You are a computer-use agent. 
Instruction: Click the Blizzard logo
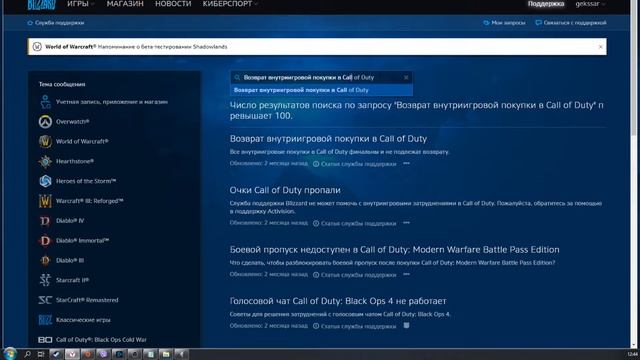coord(41,4)
